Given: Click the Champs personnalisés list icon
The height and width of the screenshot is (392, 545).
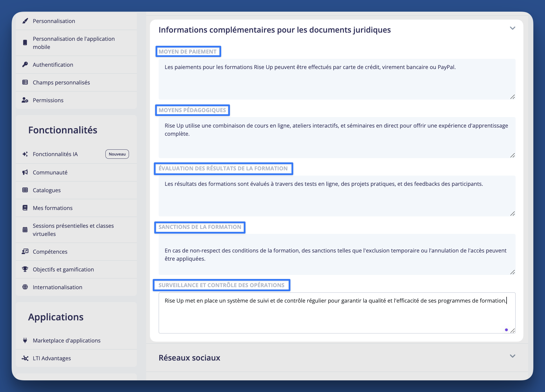Looking at the screenshot, I should click(25, 82).
